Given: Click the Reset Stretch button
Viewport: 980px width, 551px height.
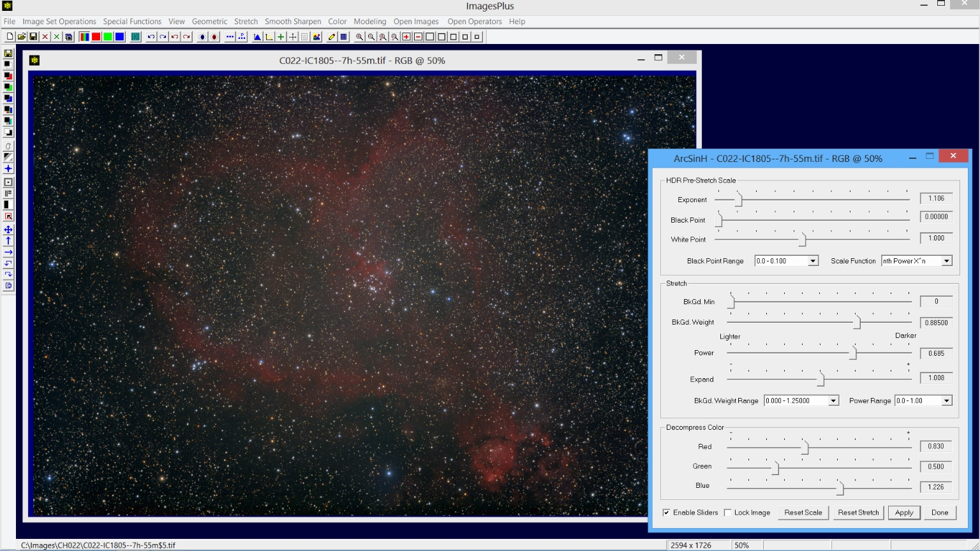Looking at the screenshot, I should pyautogui.click(x=858, y=513).
